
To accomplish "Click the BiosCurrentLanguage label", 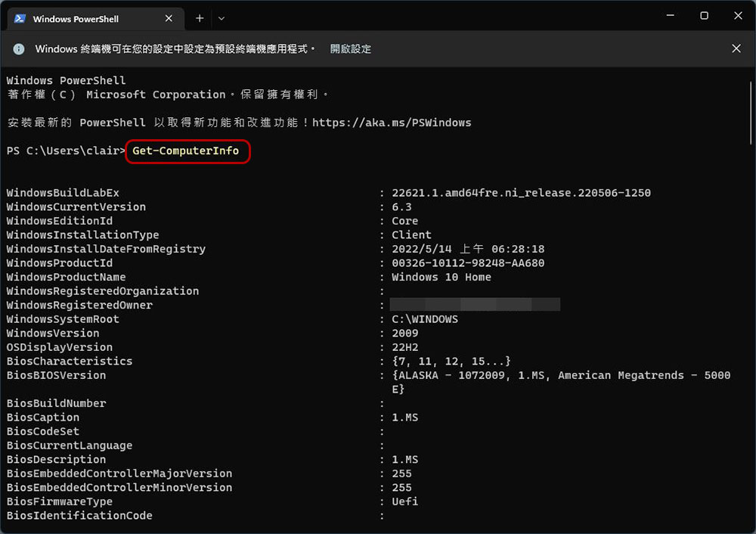I will 70,446.
